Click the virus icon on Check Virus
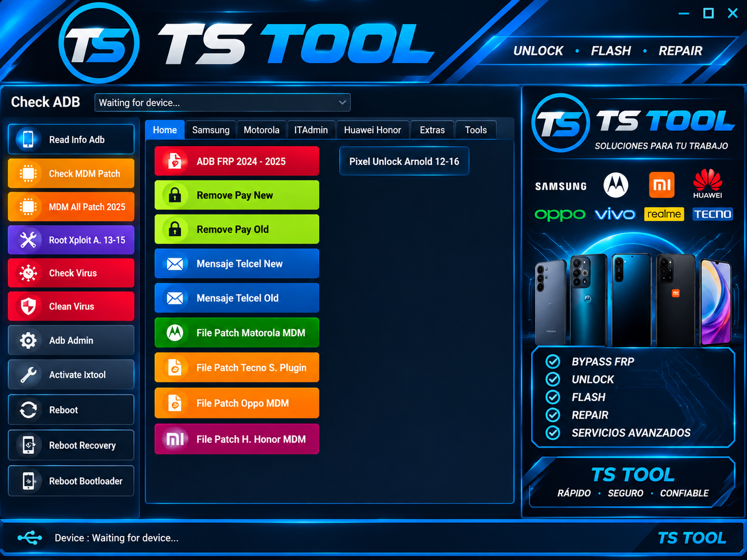 (x=28, y=273)
